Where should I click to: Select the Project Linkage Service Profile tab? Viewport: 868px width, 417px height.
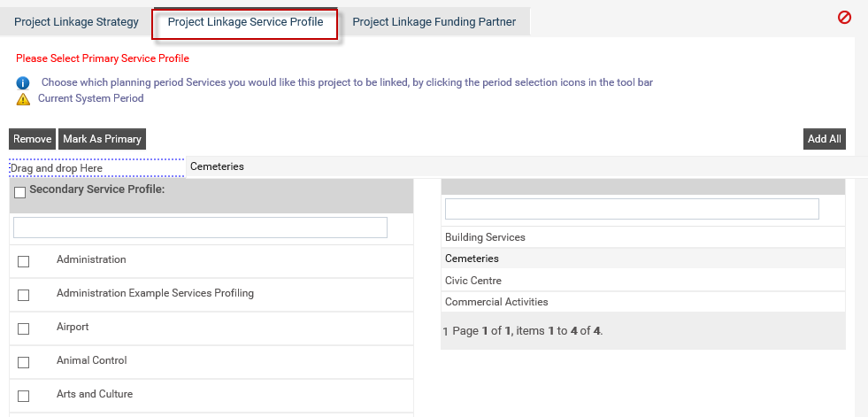pyautogui.click(x=245, y=22)
